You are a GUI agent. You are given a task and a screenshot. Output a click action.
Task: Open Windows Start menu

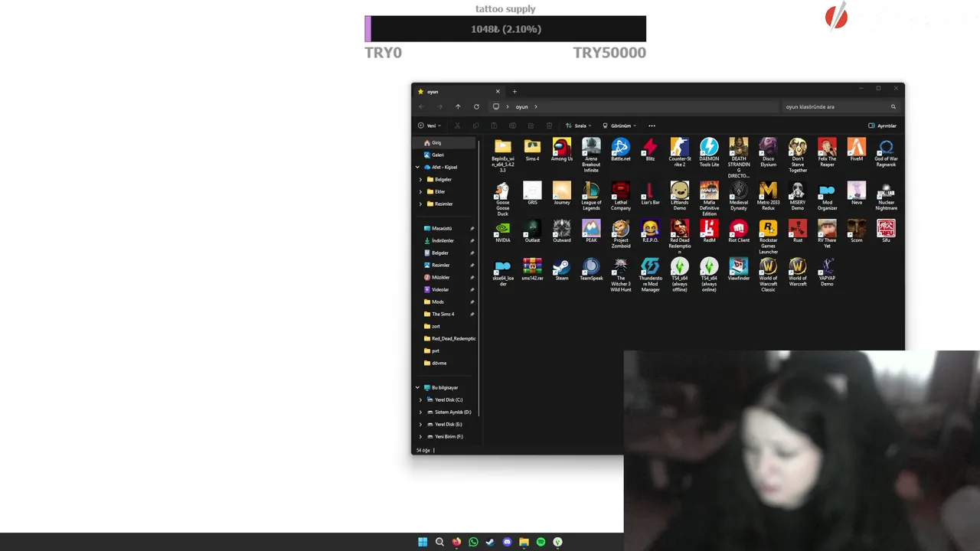coord(423,542)
